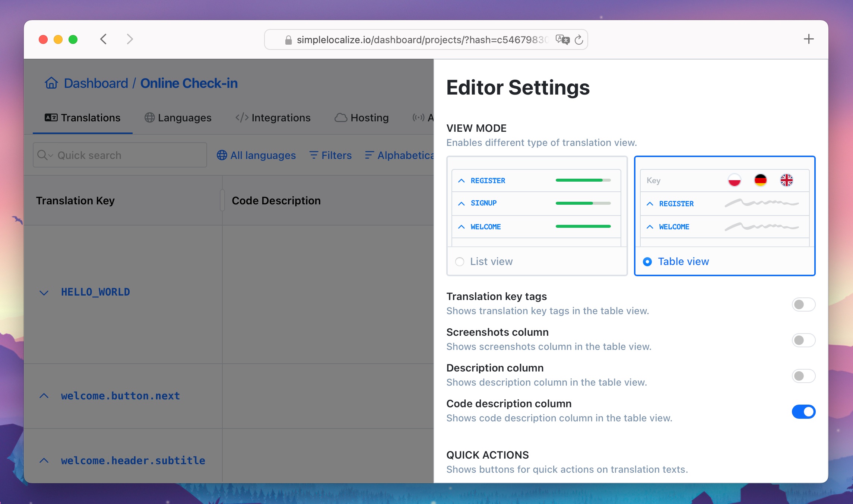Click the Quick search input field

(x=118, y=155)
